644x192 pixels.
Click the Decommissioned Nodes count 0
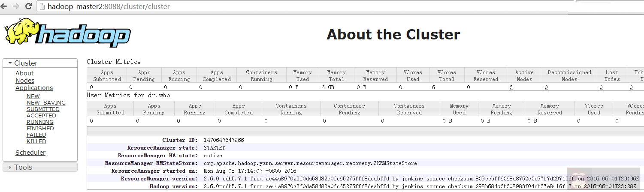(x=546, y=87)
